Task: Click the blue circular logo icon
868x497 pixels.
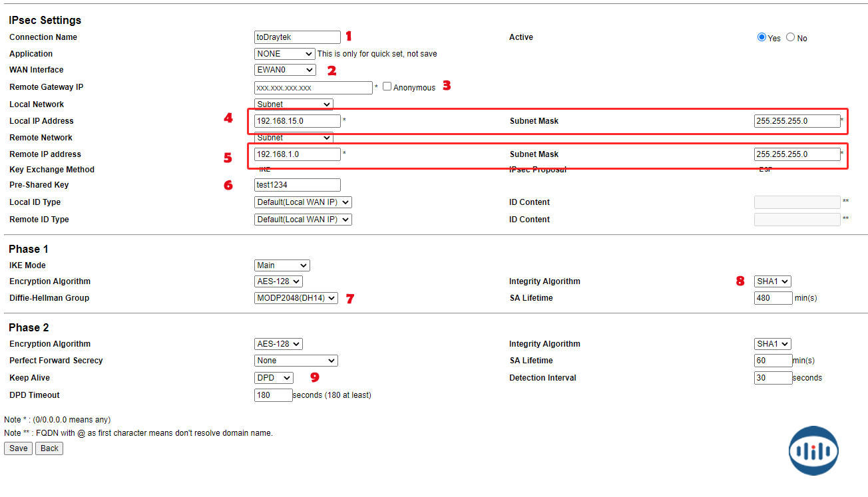Action: [x=813, y=450]
